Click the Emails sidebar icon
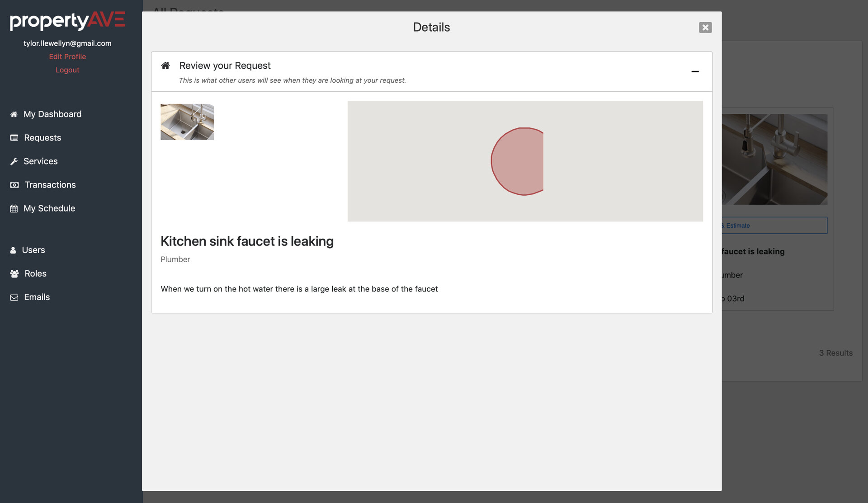The width and height of the screenshot is (868, 503). click(x=13, y=297)
